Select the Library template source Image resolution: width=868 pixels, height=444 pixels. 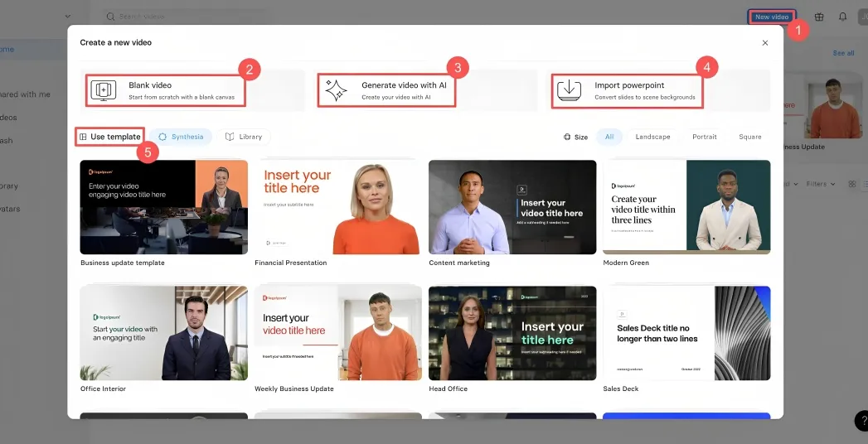click(244, 137)
